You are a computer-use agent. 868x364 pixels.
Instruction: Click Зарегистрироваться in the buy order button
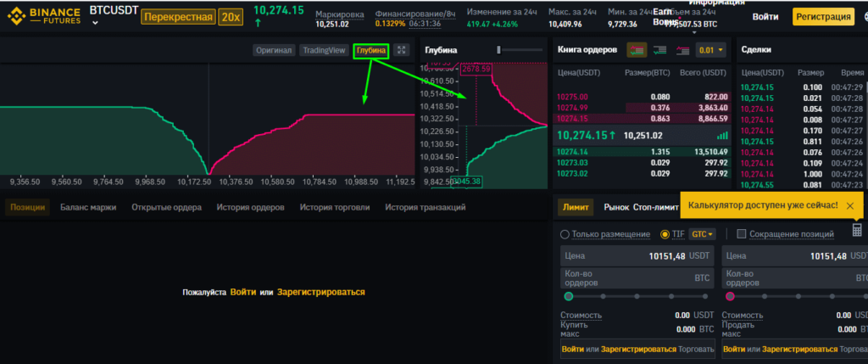point(638,349)
